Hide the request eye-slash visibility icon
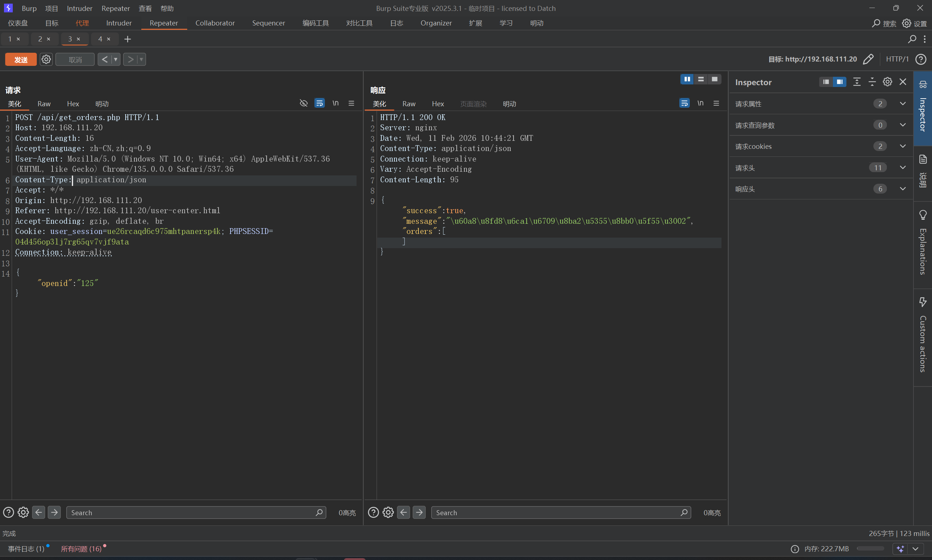This screenshot has height=560, width=932. pyautogui.click(x=304, y=103)
